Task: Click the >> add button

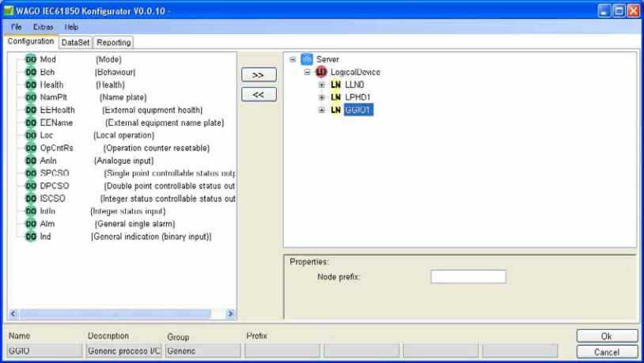Action: [259, 75]
